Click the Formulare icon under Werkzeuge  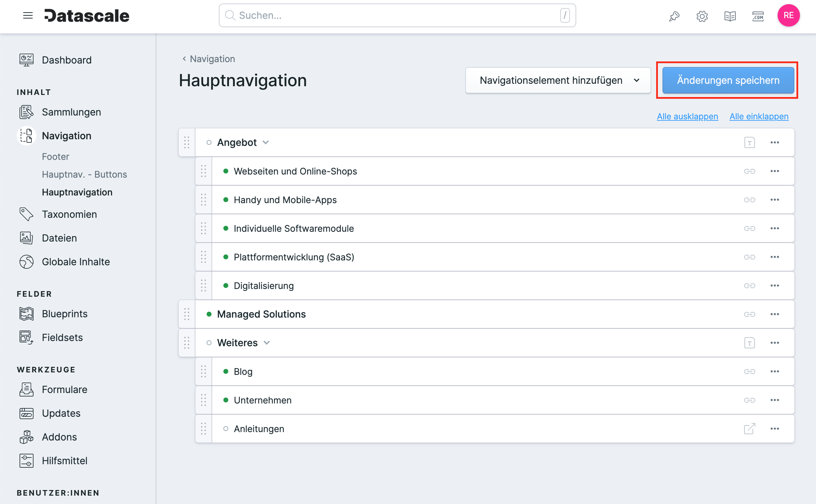click(x=27, y=389)
